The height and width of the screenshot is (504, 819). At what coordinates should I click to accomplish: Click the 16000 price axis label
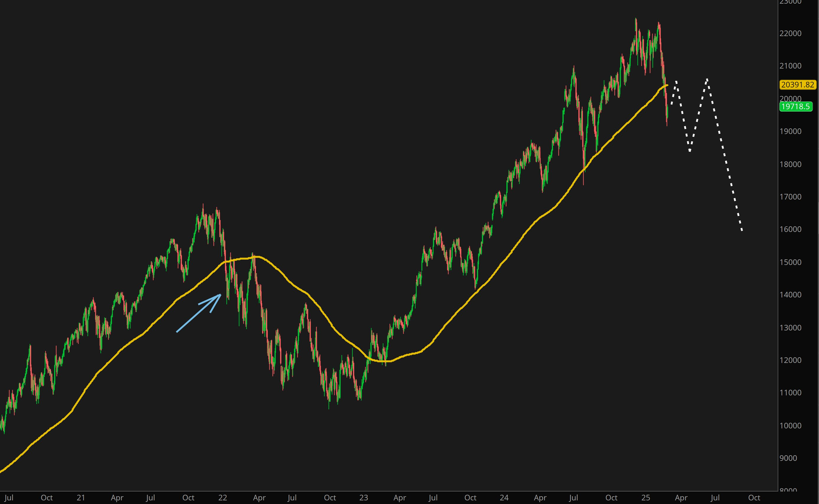point(790,229)
